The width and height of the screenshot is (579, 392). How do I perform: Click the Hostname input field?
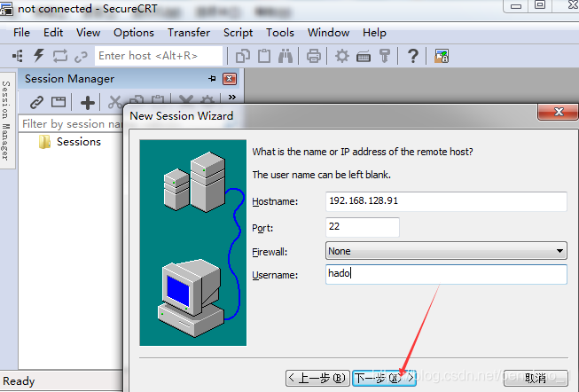[x=446, y=201]
